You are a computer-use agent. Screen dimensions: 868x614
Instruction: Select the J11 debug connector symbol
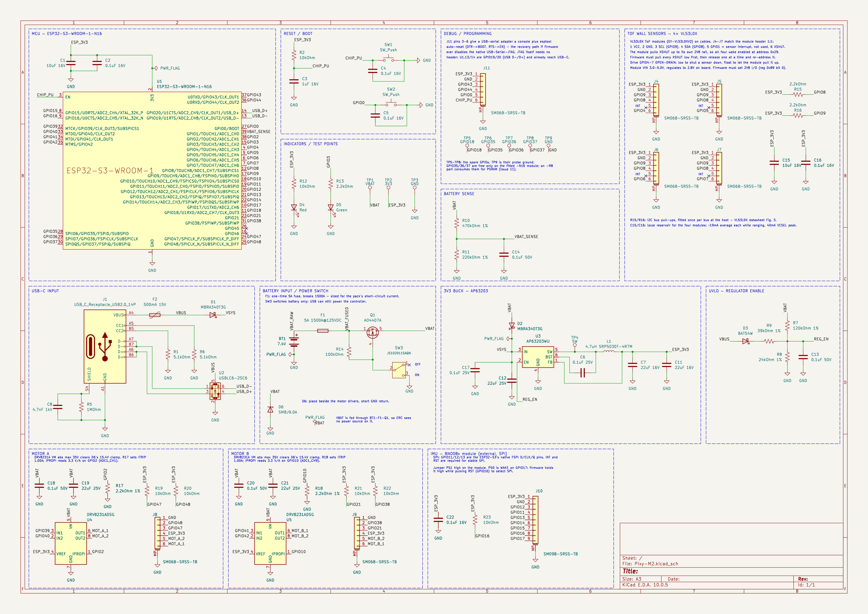(483, 89)
